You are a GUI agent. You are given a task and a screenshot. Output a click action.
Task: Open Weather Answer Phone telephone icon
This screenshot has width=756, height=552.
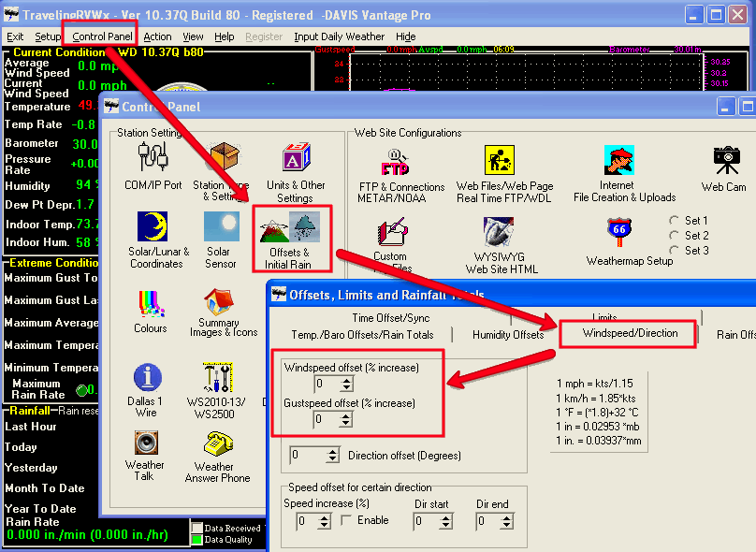(x=218, y=444)
